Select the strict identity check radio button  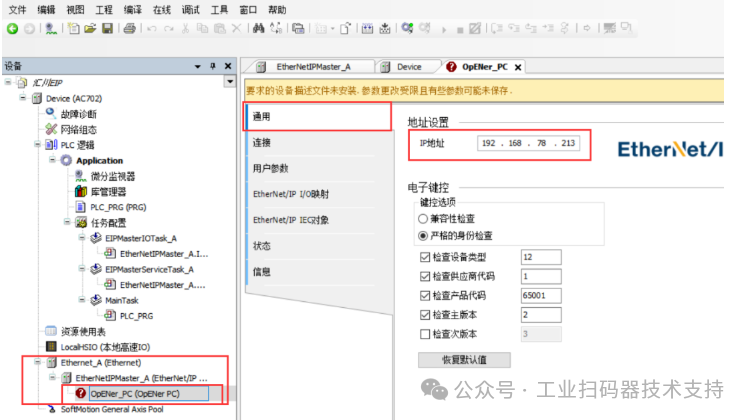423,236
